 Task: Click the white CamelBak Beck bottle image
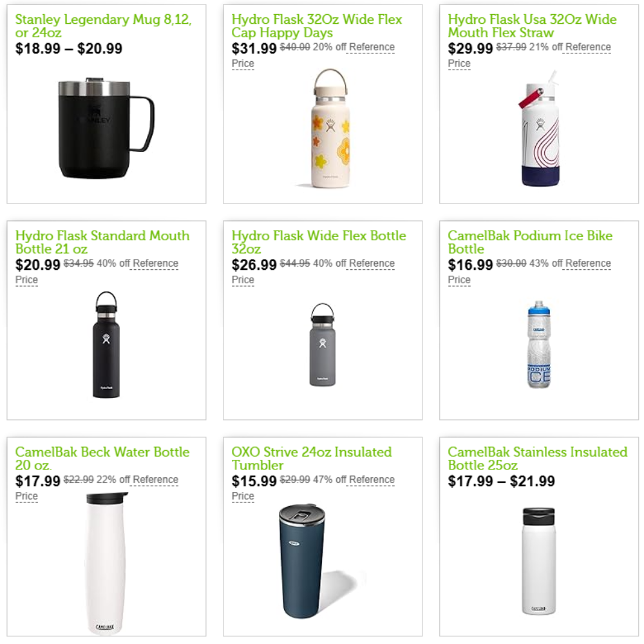[x=106, y=563]
